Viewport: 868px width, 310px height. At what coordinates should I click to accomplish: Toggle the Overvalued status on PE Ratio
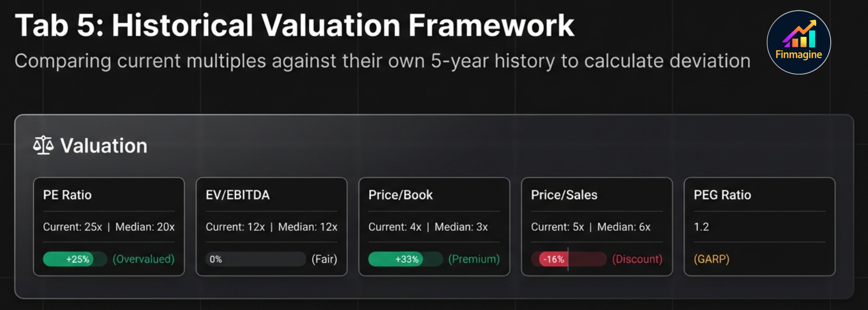144,259
